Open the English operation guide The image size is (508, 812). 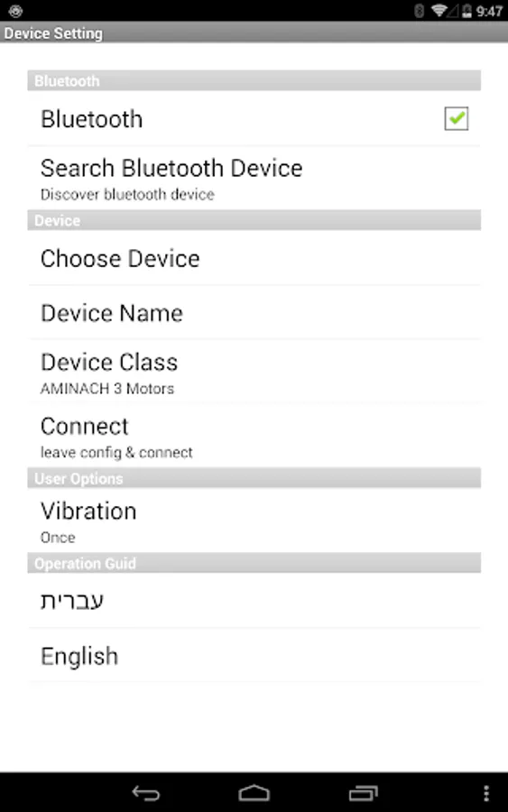click(x=254, y=656)
